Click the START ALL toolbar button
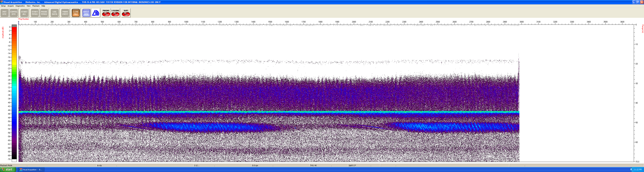This screenshot has width=644, height=172. pos(24,13)
